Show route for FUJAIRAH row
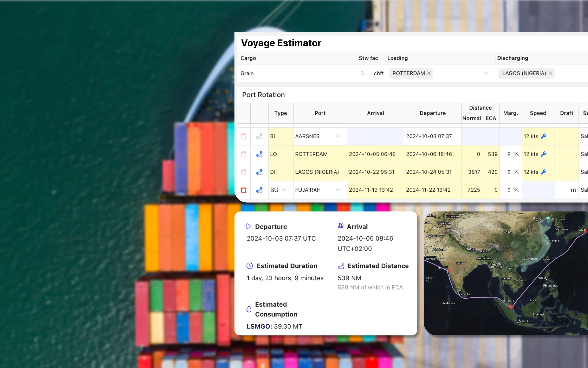The image size is (588, 368). click(x=259, y=190)
